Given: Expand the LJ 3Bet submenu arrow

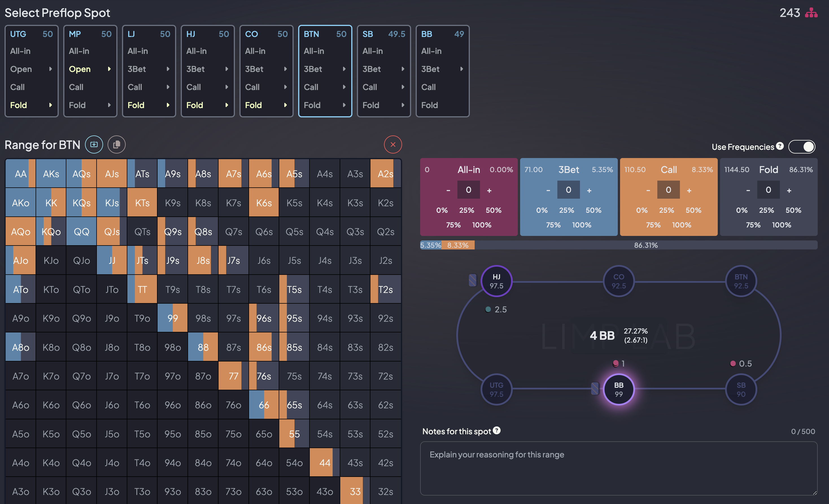Looking at the screenshot, I should tap(168, 69).
